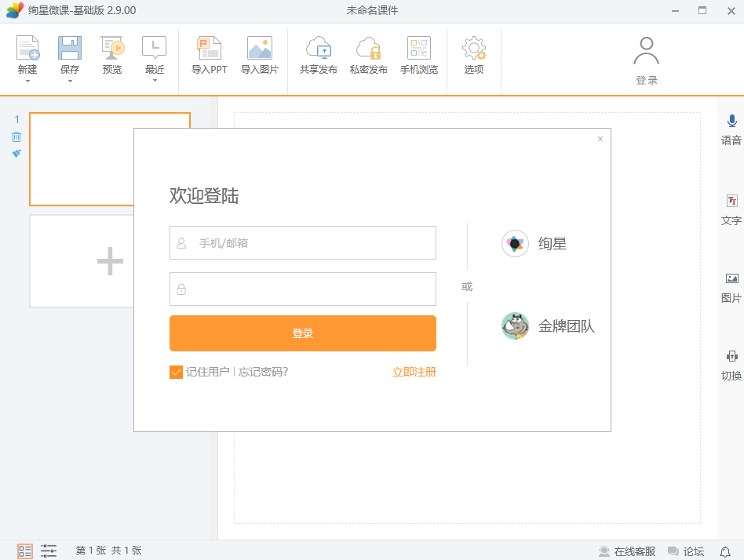Click the 忘记密码? link
This screenshot has height=560, width=744.
tap(264, 372)
